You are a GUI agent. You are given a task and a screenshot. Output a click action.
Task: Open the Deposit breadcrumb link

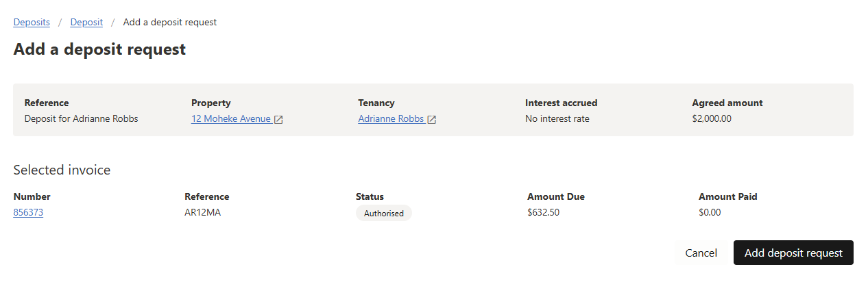(86, 23)
